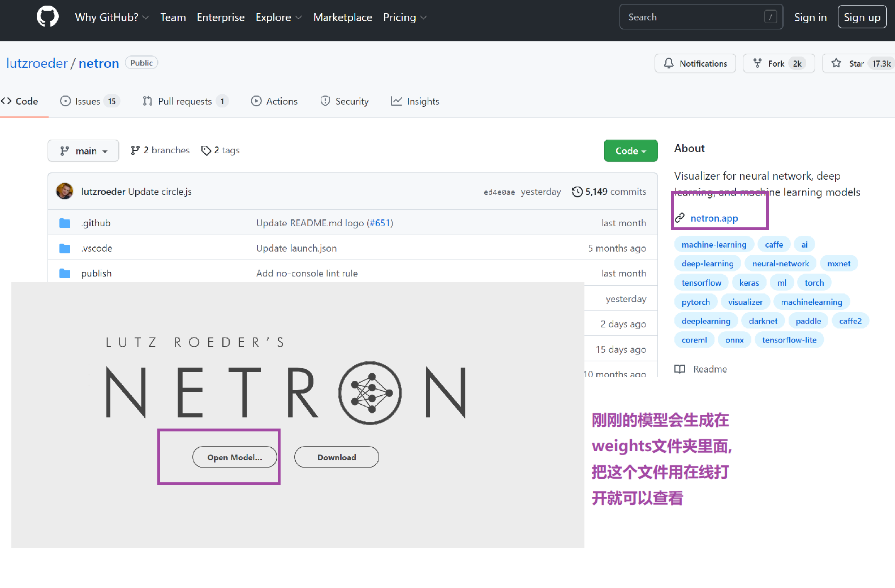This screenshot has width=895, height=588.
Task: Click the .github folder icon
Action: [65, 223]
